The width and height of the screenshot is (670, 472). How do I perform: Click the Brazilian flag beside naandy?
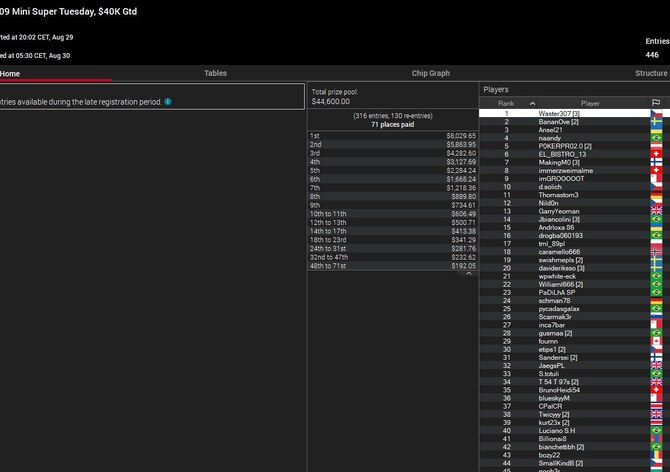(656, 138)
